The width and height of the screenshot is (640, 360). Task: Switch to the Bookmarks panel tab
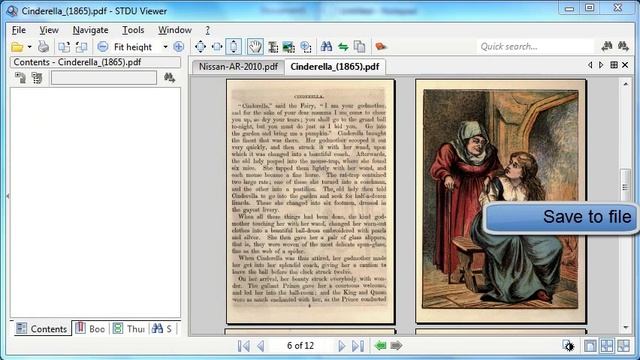(x=91, y=329)
